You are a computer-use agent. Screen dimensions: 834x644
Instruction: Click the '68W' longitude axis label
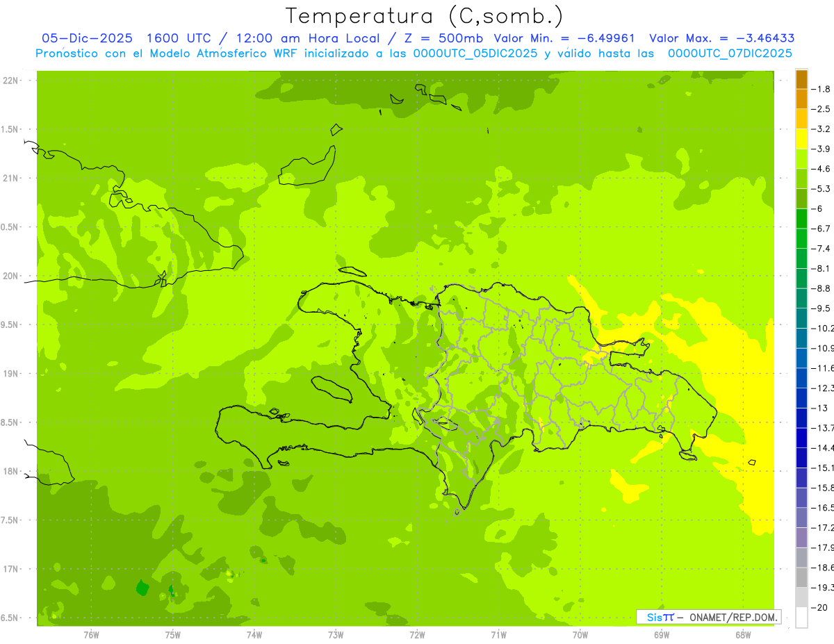pos(743,634)
